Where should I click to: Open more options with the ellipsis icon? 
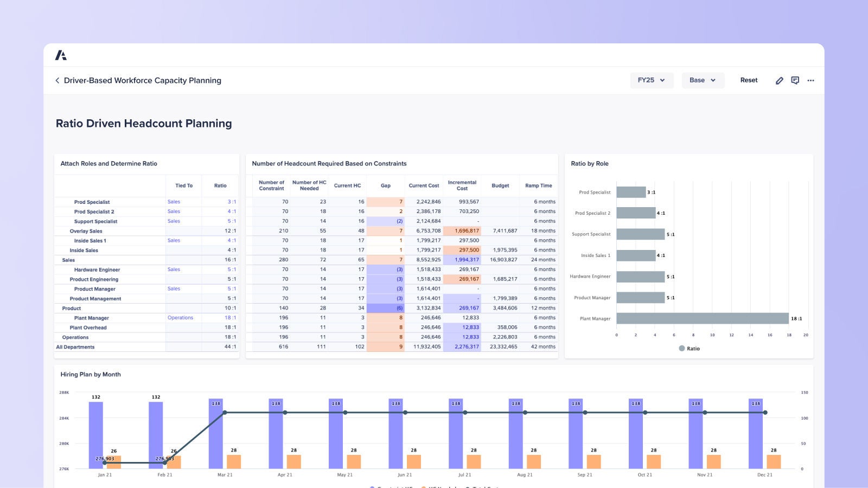811,80
